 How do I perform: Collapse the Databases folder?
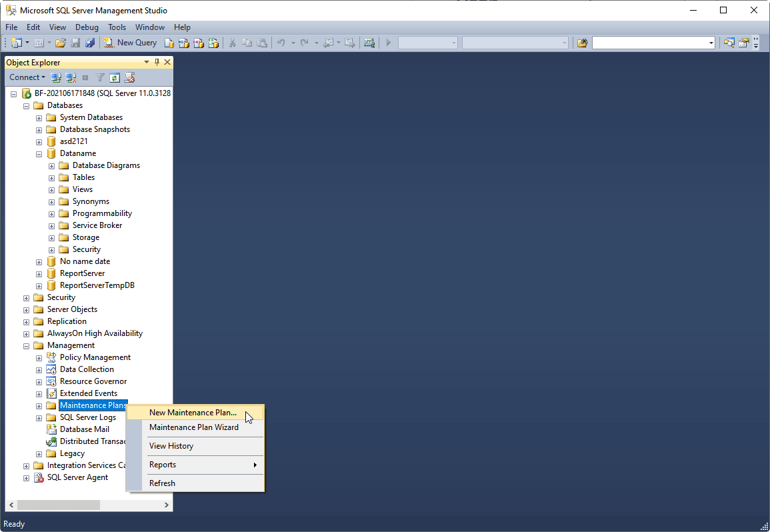point(27,105)
